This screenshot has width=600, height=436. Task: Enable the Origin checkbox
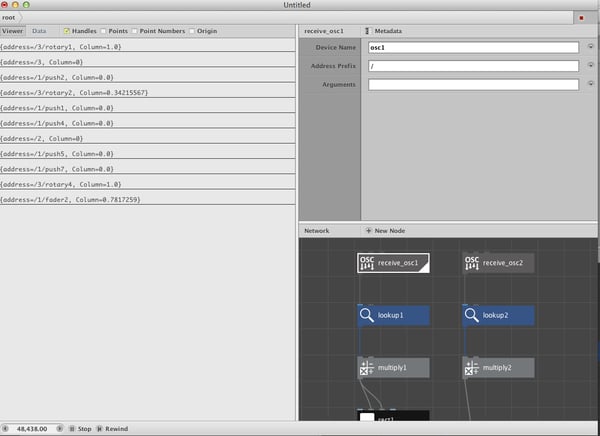[192, 31]
